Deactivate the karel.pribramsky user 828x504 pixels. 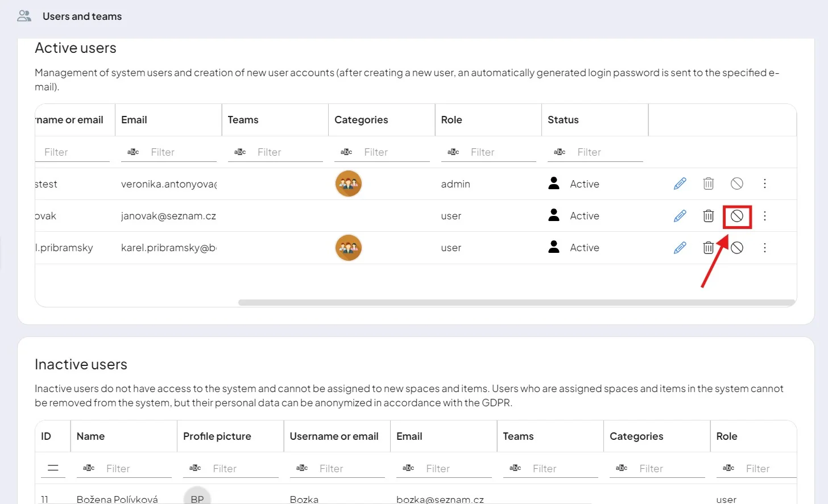(737, 248)
